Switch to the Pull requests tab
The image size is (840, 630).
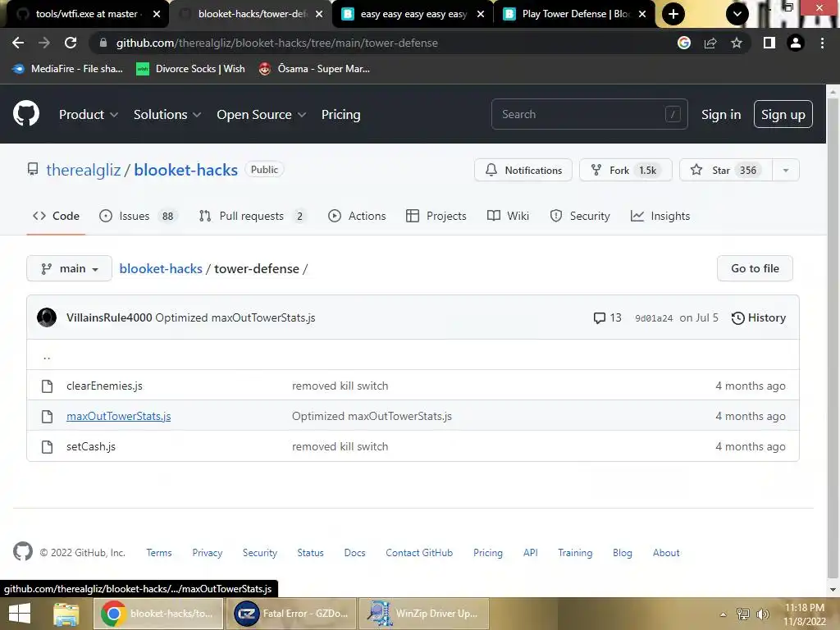point(253,216)
